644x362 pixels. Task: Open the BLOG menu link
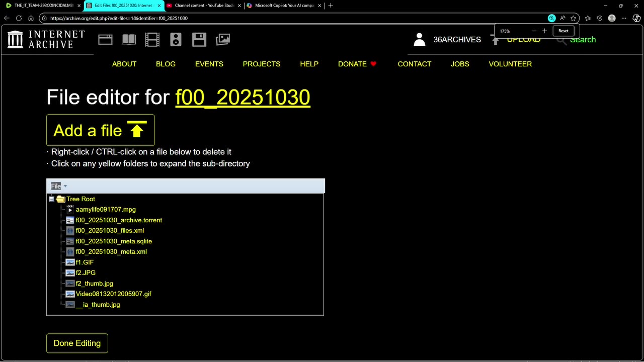pos(166,64)
